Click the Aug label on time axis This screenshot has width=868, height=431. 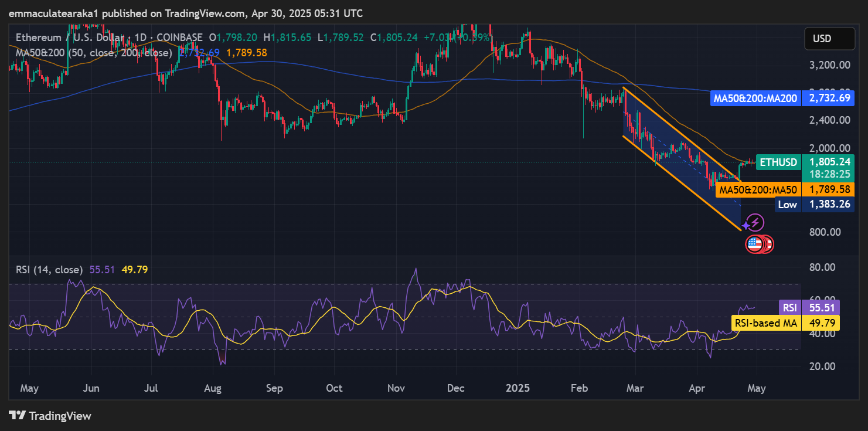[213, 388]
